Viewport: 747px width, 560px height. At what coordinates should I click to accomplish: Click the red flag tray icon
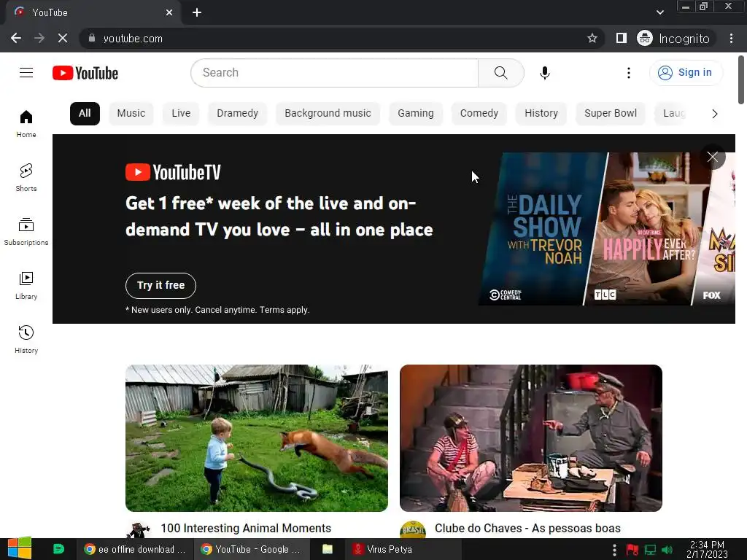[x=632, y=550]
